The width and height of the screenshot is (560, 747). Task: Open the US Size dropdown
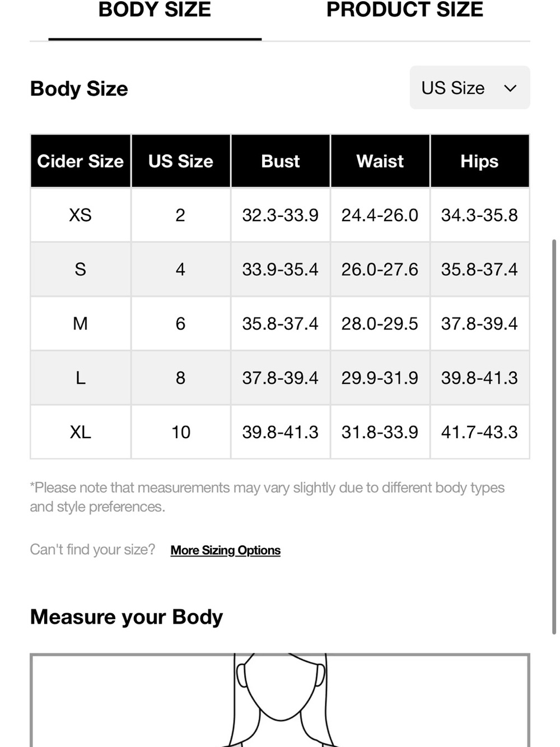pos(470,87)
